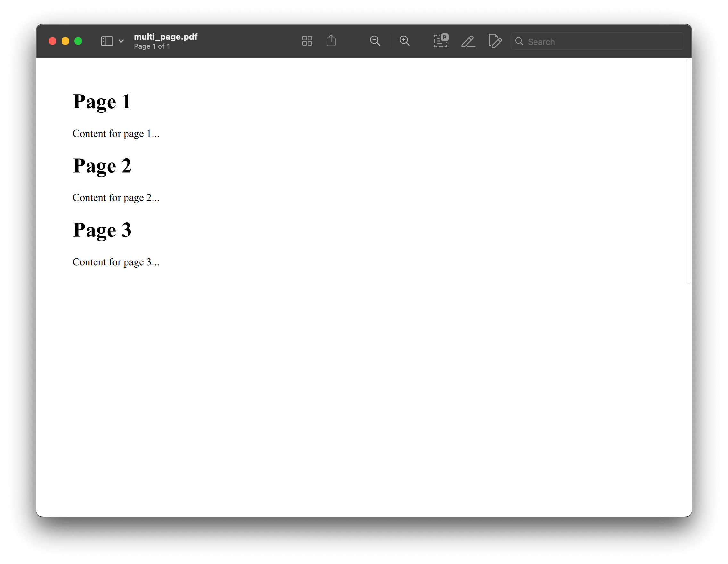Click the green full-screen button
This screenshot has width=728, height=564.
pos(78,41)
